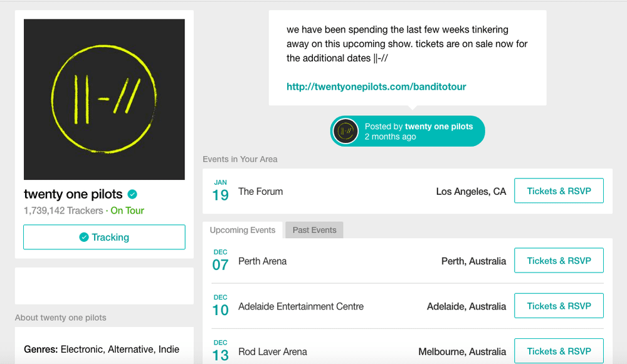Open the Adelaide Entertainment Centre event
The width and height of the screenshot is (627, 364).
click(301, 306)
